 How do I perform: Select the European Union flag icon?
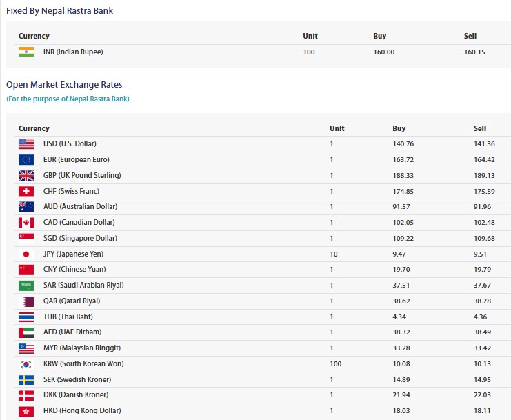click(26, 159)
